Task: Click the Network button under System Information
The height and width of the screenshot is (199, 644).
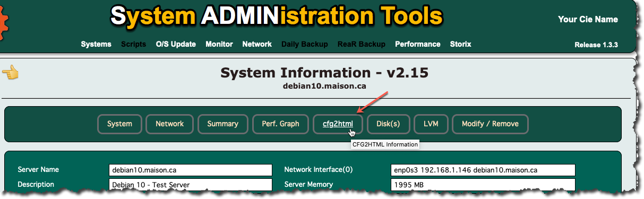Action: tap(169, 124)
